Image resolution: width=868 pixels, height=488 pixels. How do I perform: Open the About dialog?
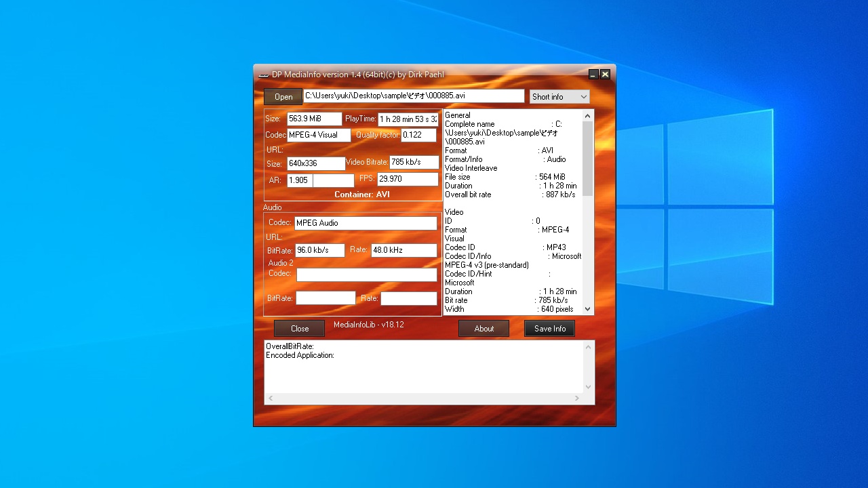pyautogui.click(x=484, y=328)
